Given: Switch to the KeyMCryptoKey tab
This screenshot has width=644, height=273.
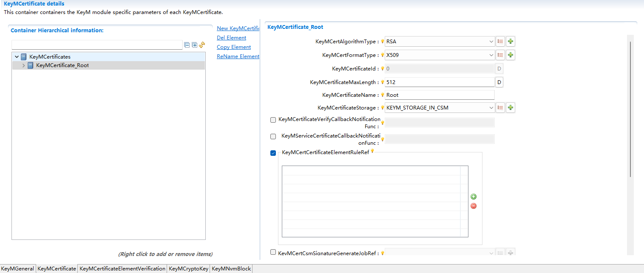Looking at the screenshot, I should [x=188, y=268].
